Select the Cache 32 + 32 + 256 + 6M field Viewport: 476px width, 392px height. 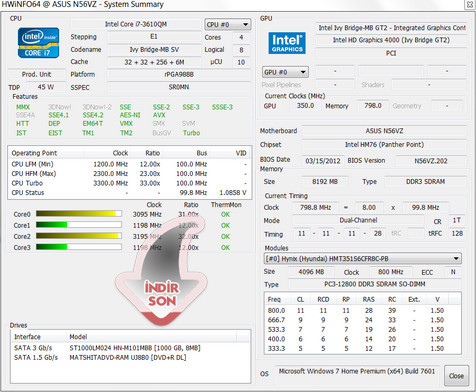pos(154,62)
